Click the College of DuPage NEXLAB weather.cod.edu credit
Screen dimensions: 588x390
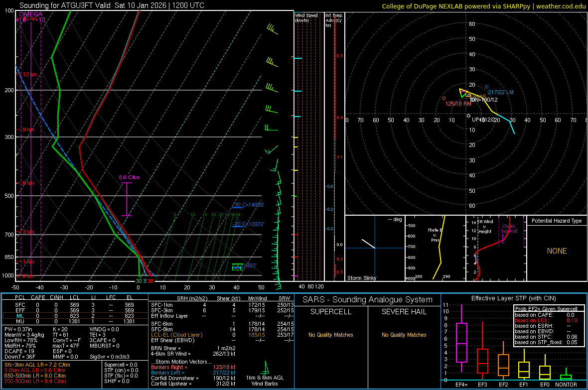click(x=483, y=6)
